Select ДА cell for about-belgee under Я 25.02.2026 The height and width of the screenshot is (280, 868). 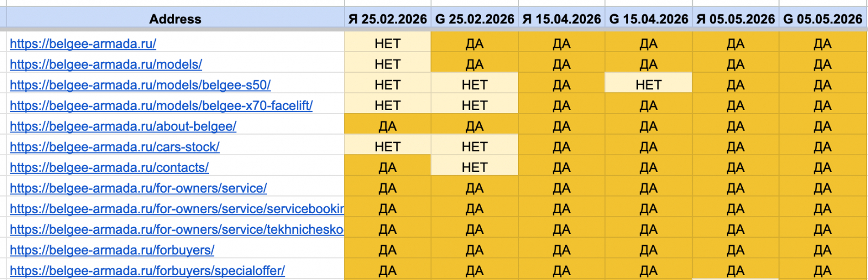(388, 126)
